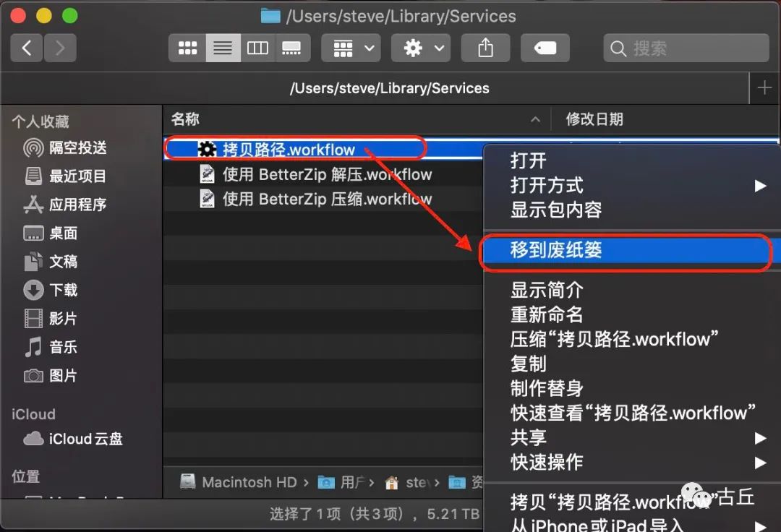Click the camera icon beside 图片
This screenshot has height=532, width=781.
pyautogui.click(x=33, y=375)
